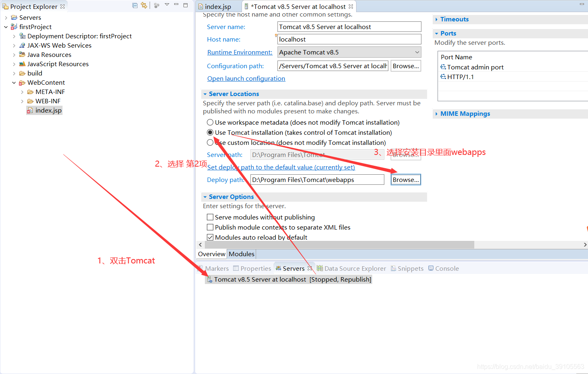
Task: Click the JAX-WS Web Services icon
Action: (22, 45)
